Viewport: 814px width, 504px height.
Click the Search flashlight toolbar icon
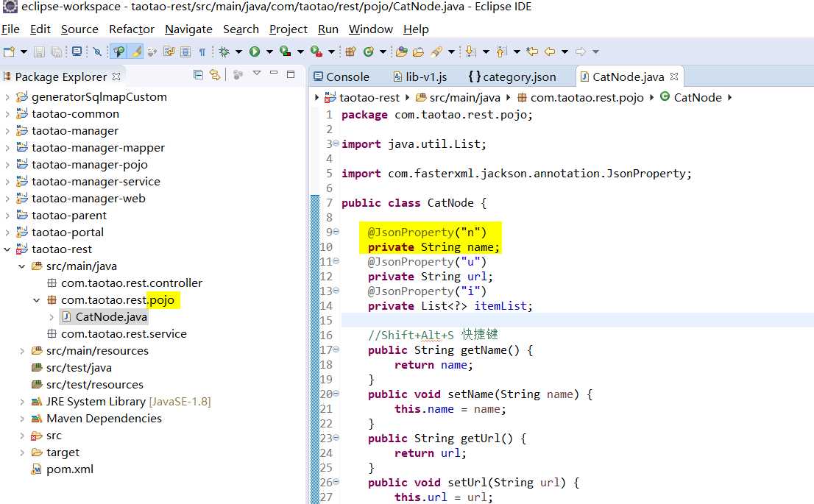pyautogui.click(x=436, y=52)
